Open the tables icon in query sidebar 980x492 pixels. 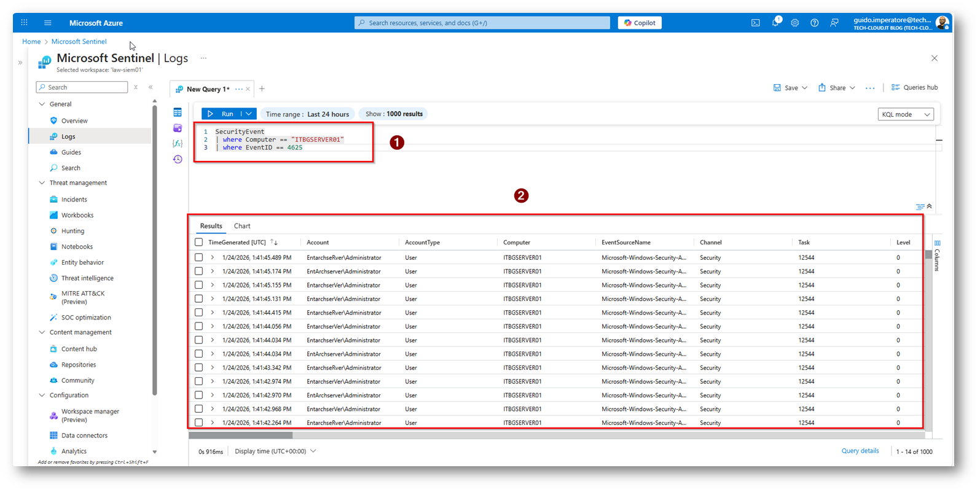[178, 112]
